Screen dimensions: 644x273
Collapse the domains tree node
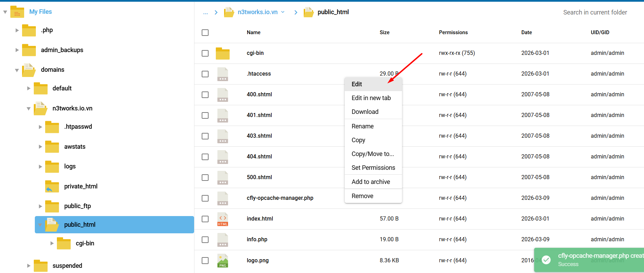[17, 70]
